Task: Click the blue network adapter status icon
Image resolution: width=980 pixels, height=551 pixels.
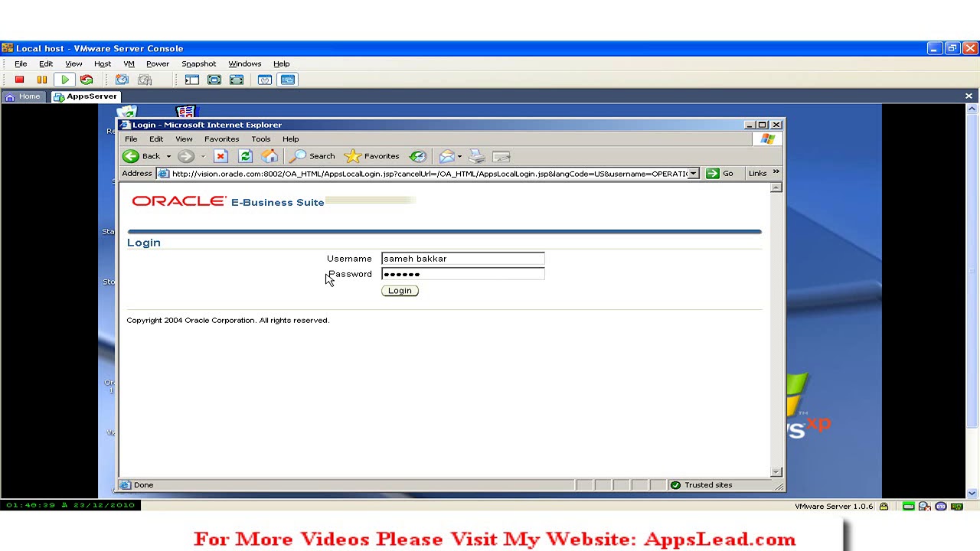Action: pyautogui.click(x=940, y=507)
